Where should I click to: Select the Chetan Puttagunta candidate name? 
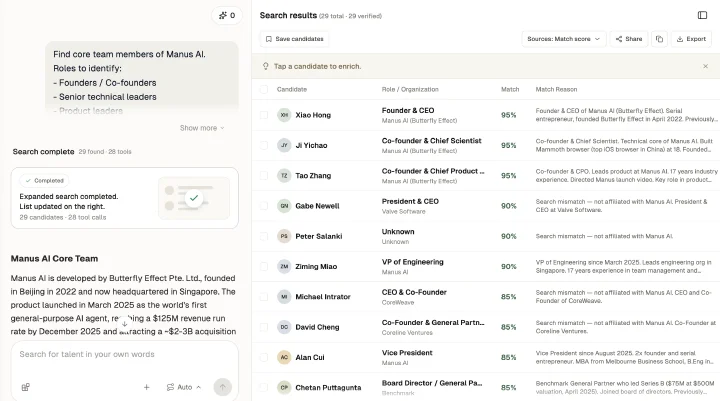(328, 388)
